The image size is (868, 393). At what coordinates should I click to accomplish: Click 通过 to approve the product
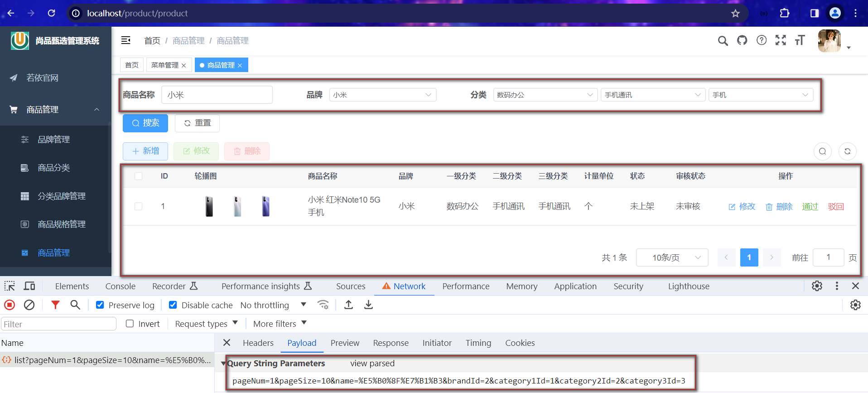(x=810, y=207)
